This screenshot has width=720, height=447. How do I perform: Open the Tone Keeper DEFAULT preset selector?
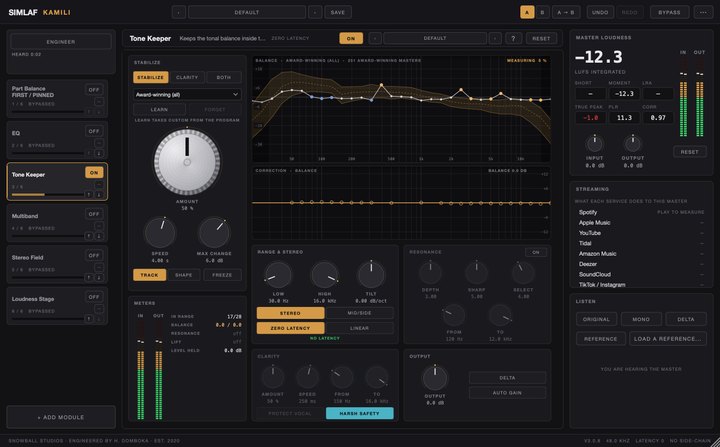(435, 39)
